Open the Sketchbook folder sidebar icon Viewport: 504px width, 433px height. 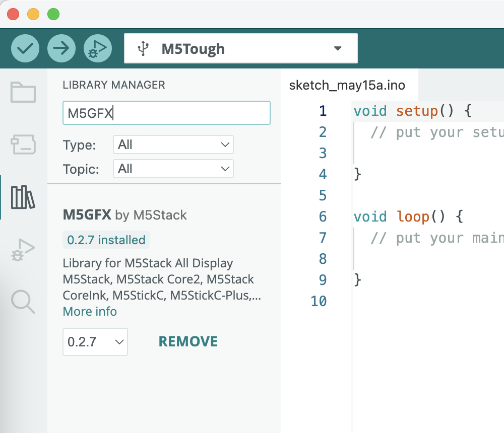coord(23,92)
